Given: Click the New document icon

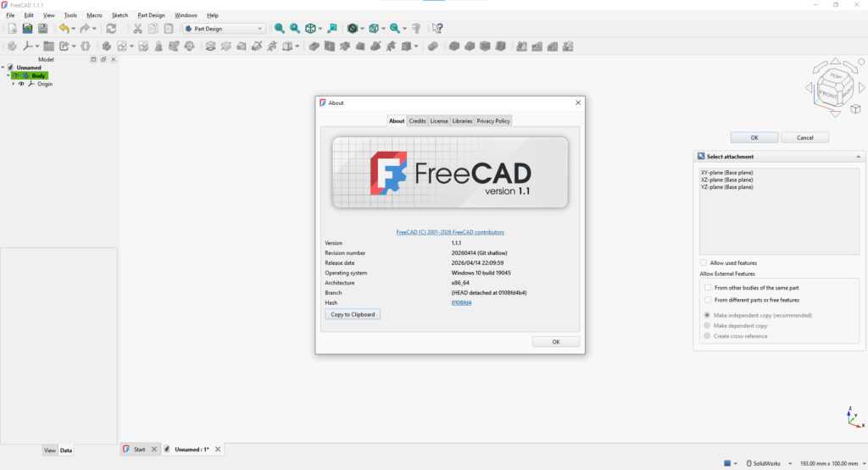Looking at the screenshot, I should click(x=12, y=29).
